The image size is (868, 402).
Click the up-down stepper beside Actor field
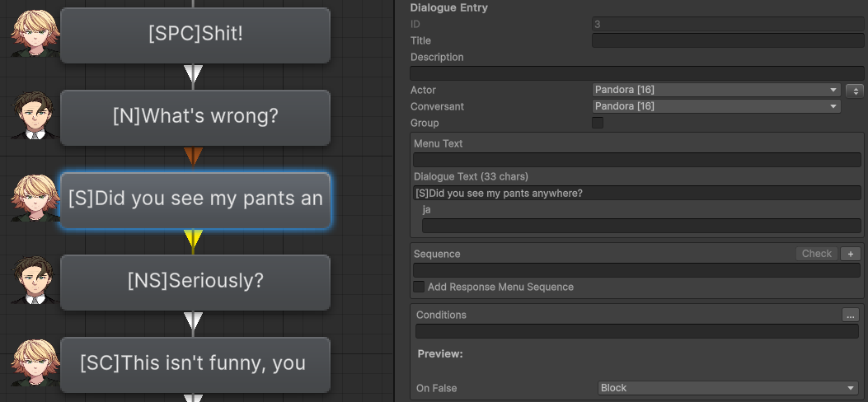(855, 90)
